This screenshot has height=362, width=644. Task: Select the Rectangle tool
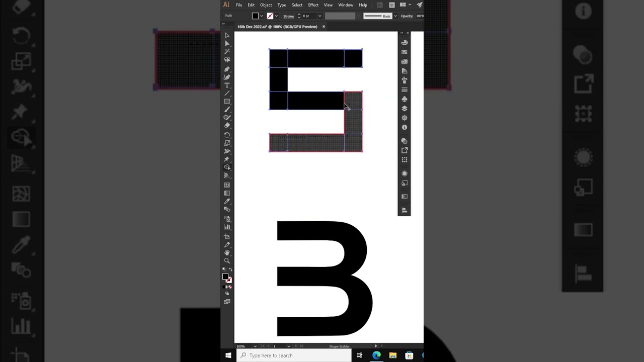(x=227, y=102)
